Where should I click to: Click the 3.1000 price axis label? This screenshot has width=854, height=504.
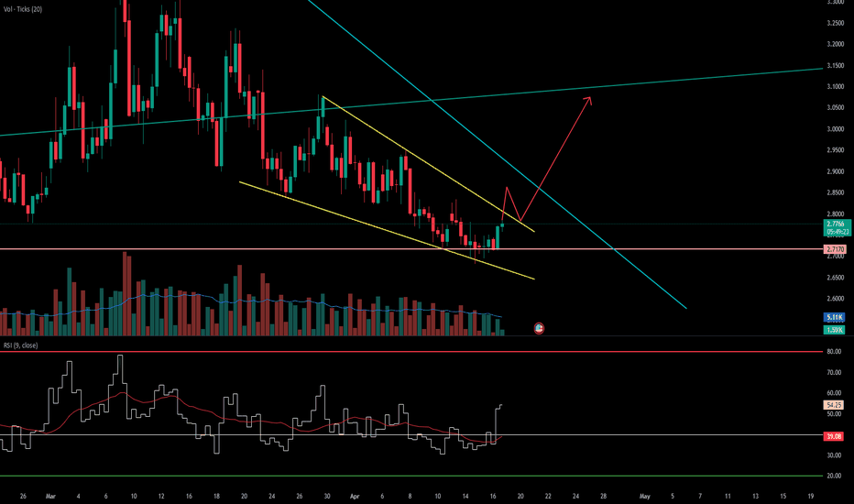[x=836, y=87]
